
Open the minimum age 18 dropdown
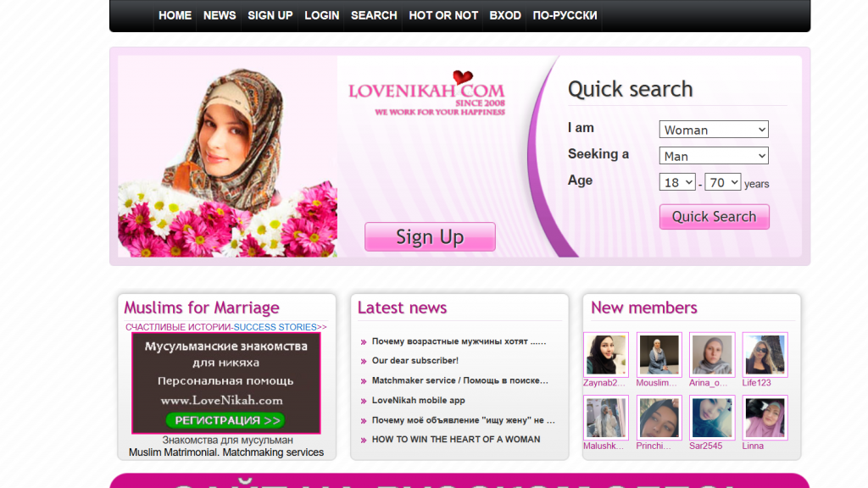[x=677, y=182]
